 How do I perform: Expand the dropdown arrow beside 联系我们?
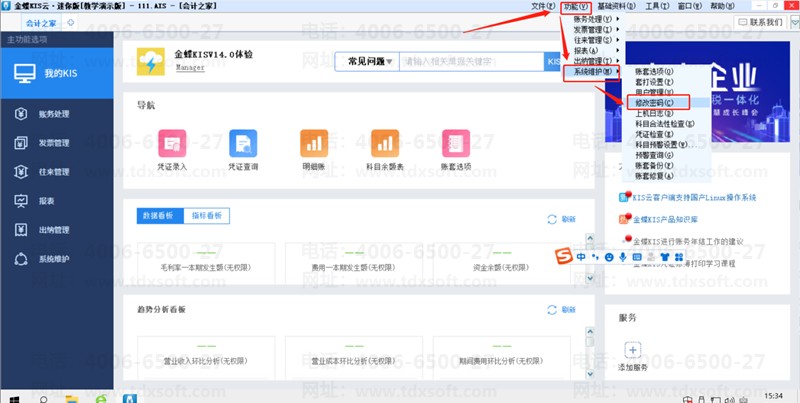coord(794,22)
